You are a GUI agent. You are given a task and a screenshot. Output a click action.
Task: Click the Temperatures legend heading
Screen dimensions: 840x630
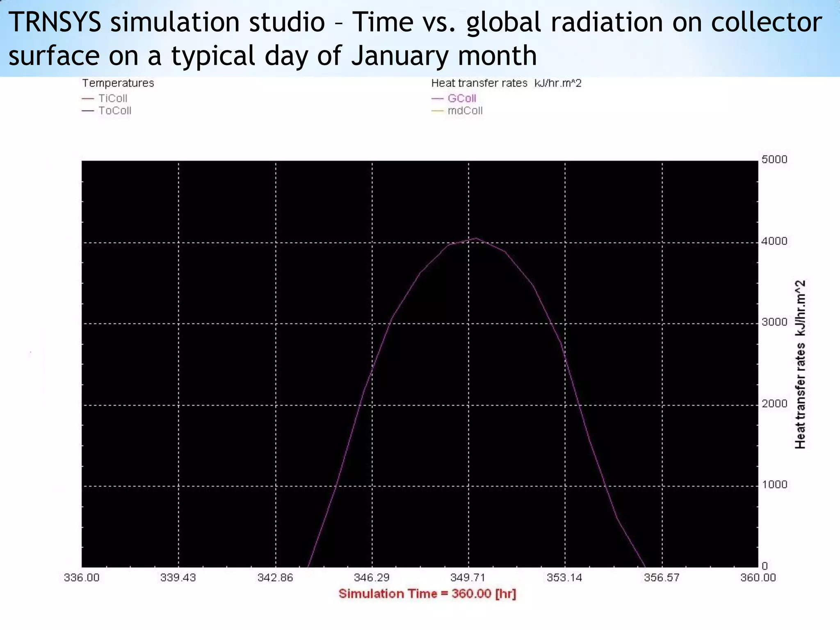click(118, 83)
